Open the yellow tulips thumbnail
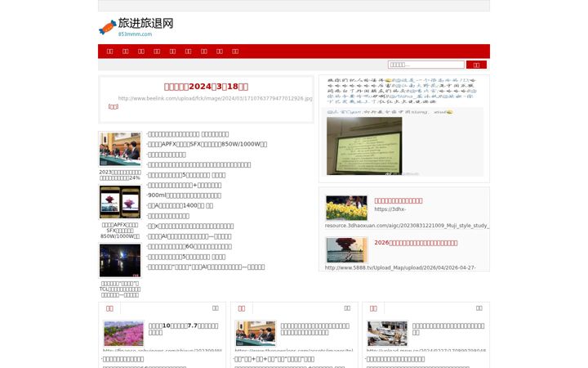 pyautogui.click(x=346, y=208)
